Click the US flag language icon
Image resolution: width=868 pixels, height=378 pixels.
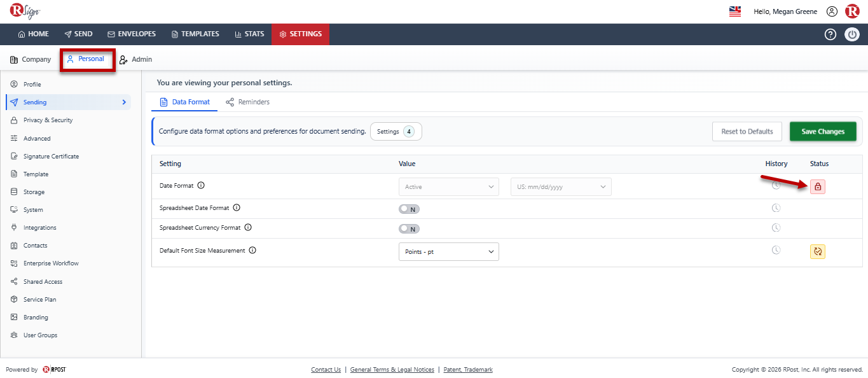(735, 11)
